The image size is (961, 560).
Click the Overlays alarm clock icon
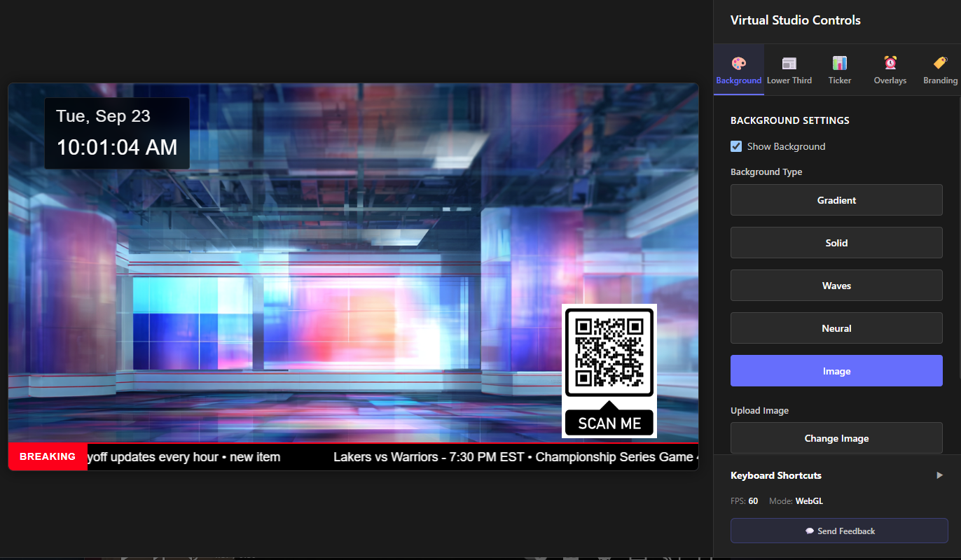pos(890,62)
